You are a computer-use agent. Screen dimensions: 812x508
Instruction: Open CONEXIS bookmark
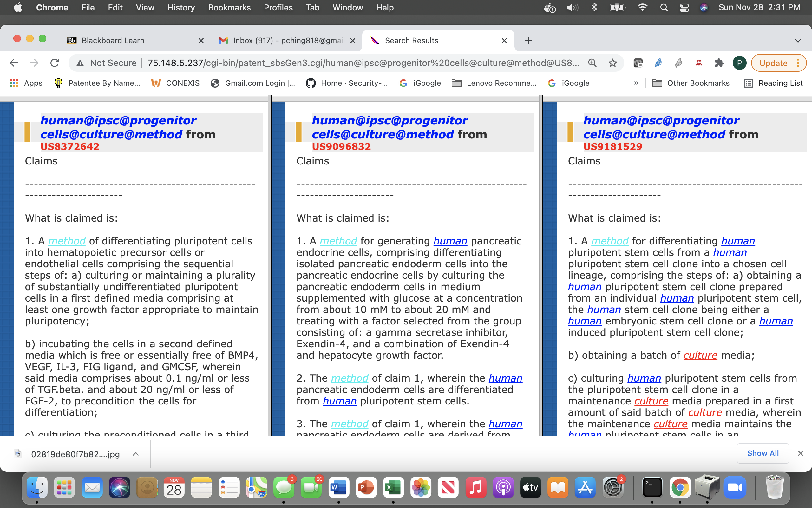[x=175, y=83]
